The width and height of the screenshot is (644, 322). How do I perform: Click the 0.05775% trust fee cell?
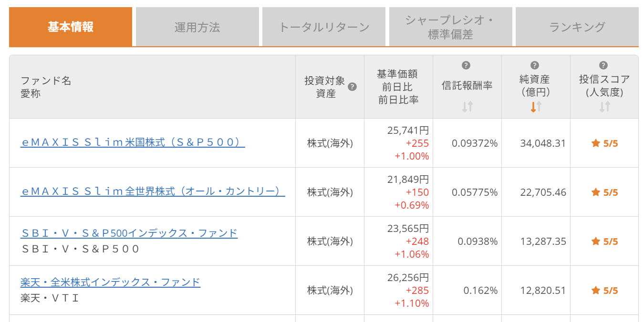pos(474,192)
